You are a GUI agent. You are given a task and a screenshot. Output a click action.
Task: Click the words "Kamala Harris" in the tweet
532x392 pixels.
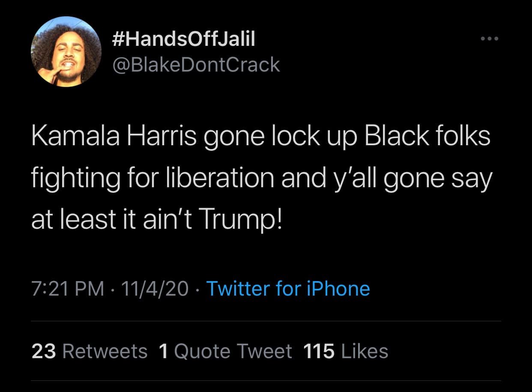click(114, 136)
